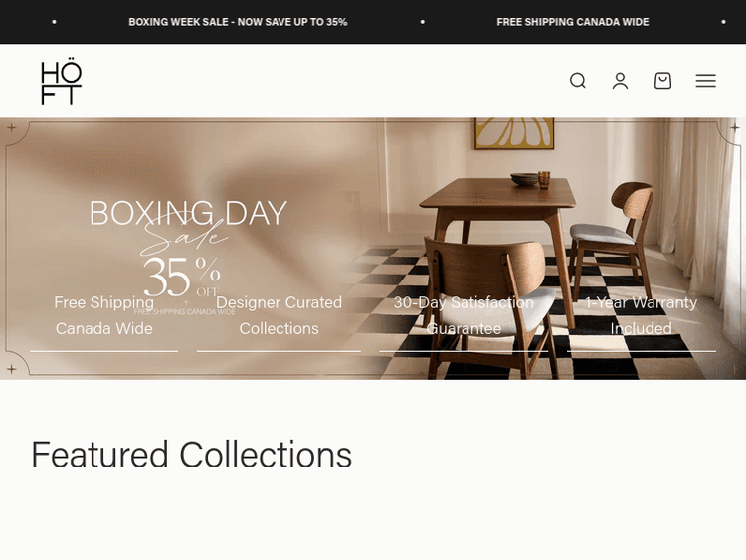Image resolution: width=746 pixels, height=560 pixels.
Task: Select the Free Shipping Canada Wide slide tab
Action: (x=103, y=315)
